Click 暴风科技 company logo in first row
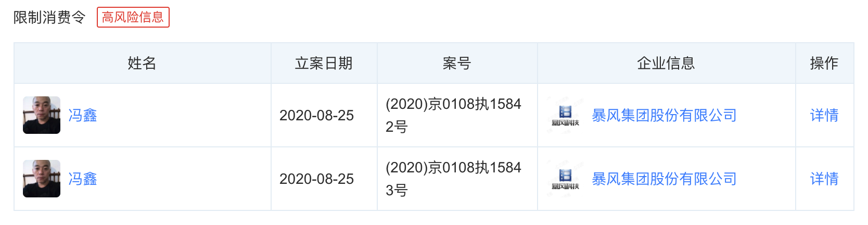The height and width of the screenshot is (225, 868). 565,115
